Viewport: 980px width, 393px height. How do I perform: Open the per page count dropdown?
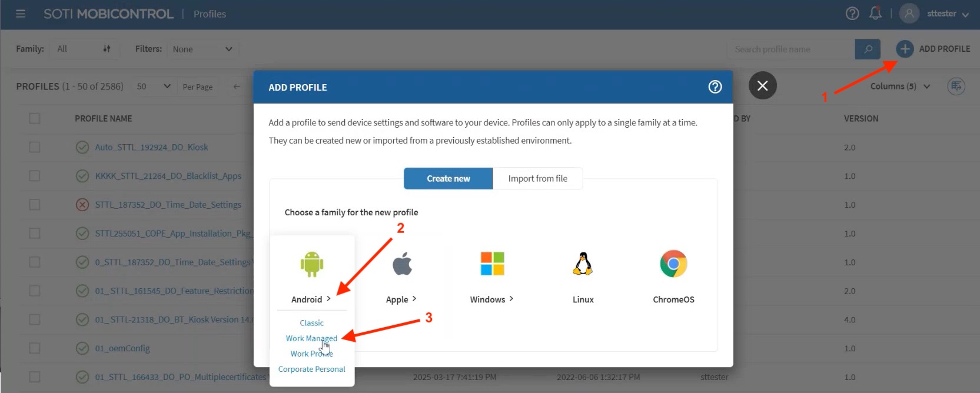(153, 86)
